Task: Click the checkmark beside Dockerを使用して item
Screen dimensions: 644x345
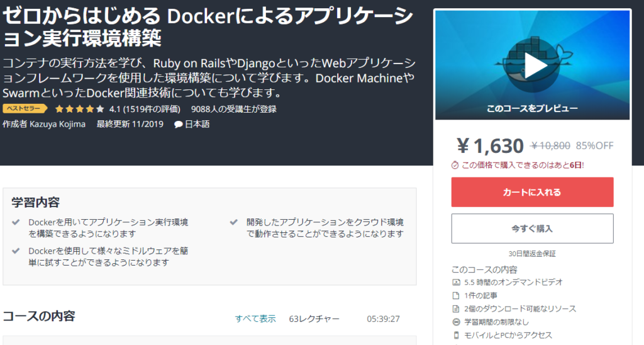Action: (x=16, y=251)
